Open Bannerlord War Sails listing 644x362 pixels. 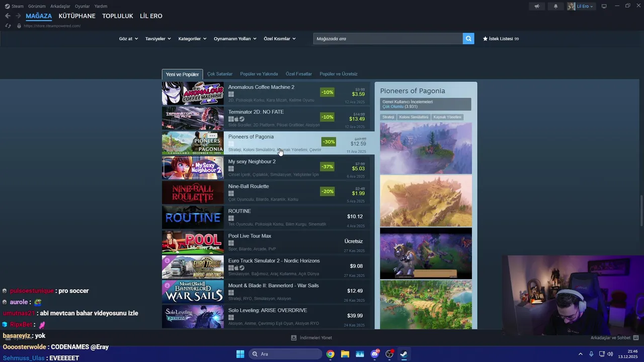[x=266, y=292]
